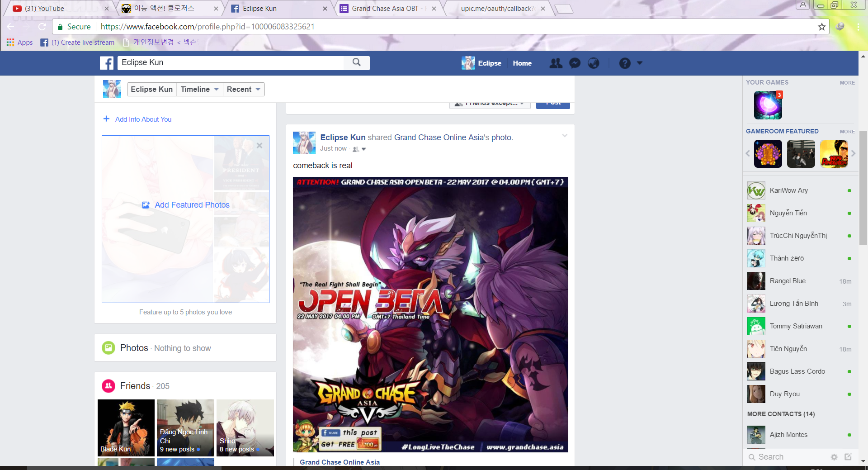Dismiss the Add Featured Photos box
This screenshot has width=868, height=470.
[259, 146]
